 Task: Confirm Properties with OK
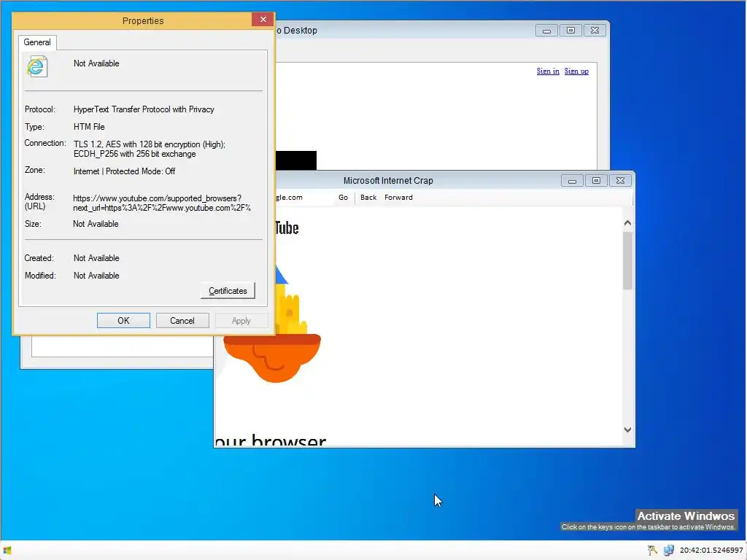point(123,321)
